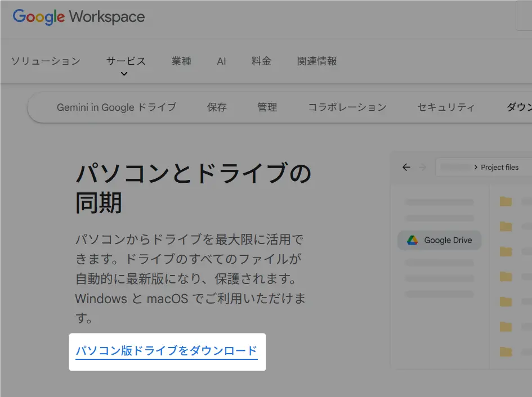Image resolution: width=532 pixels, height=397 pixels.
Task: Expand the chevron under サービス
Action: [124, 74]
